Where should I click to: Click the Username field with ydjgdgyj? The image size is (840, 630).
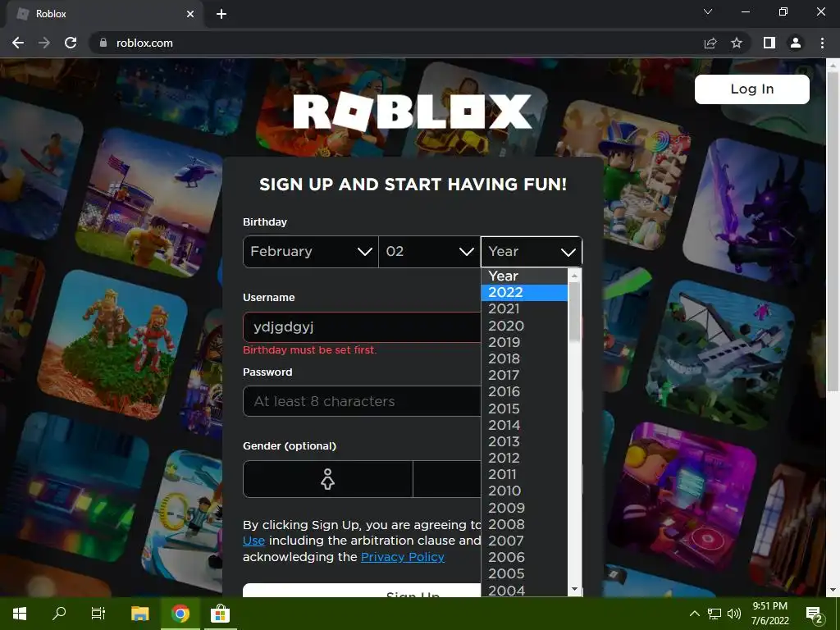[x=362, y=327]
